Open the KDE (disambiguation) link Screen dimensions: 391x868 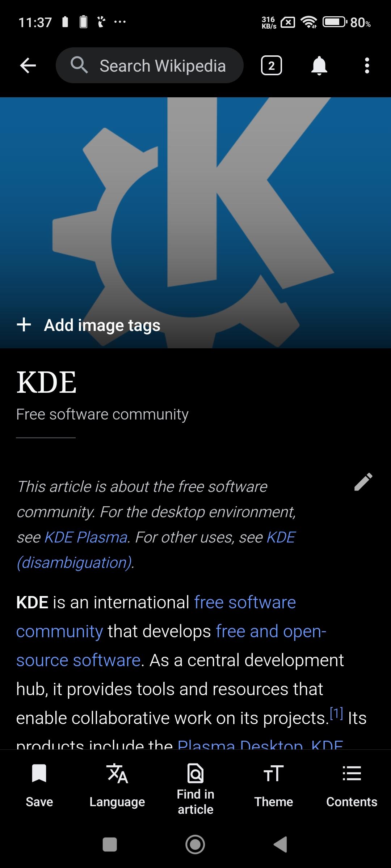[x=156, y=550]
